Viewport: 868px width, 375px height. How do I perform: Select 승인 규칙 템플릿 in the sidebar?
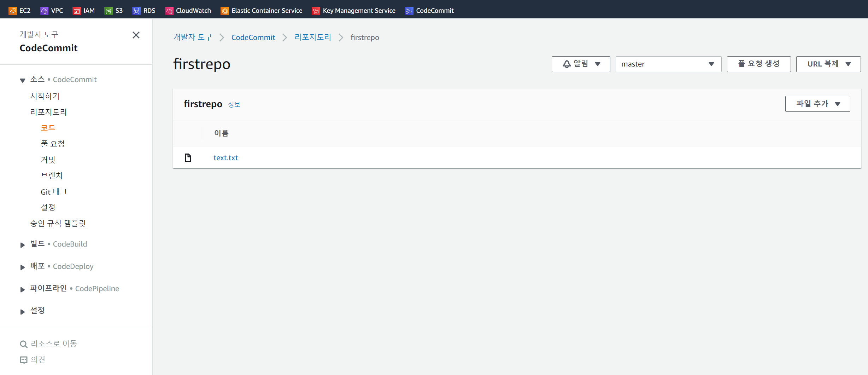click(x=58, y=223)
